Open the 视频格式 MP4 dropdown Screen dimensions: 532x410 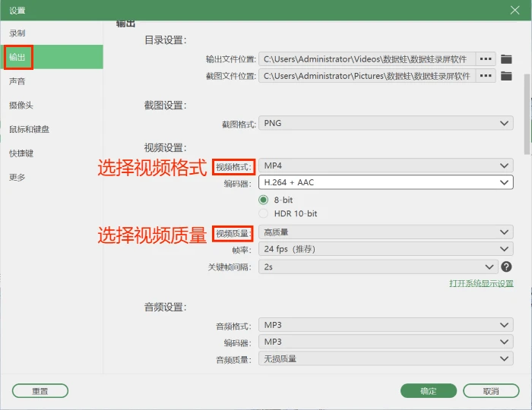[386, 166]
